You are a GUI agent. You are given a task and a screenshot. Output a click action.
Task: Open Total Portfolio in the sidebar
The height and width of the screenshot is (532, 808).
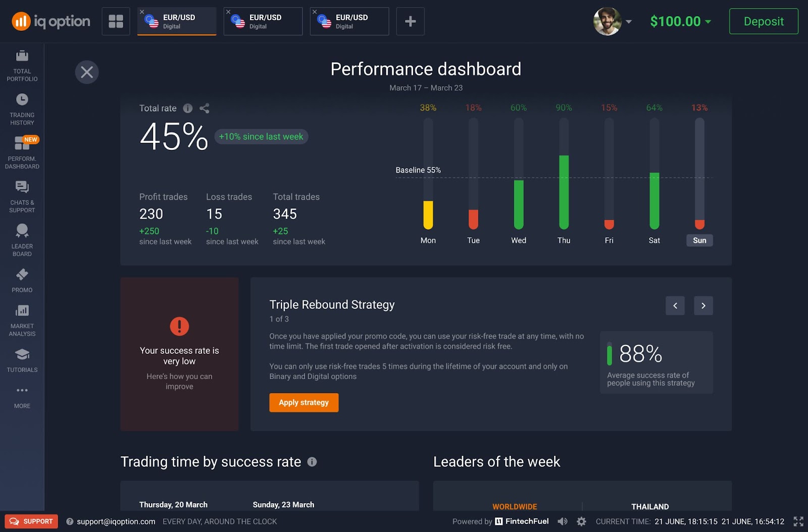(22, 65)
